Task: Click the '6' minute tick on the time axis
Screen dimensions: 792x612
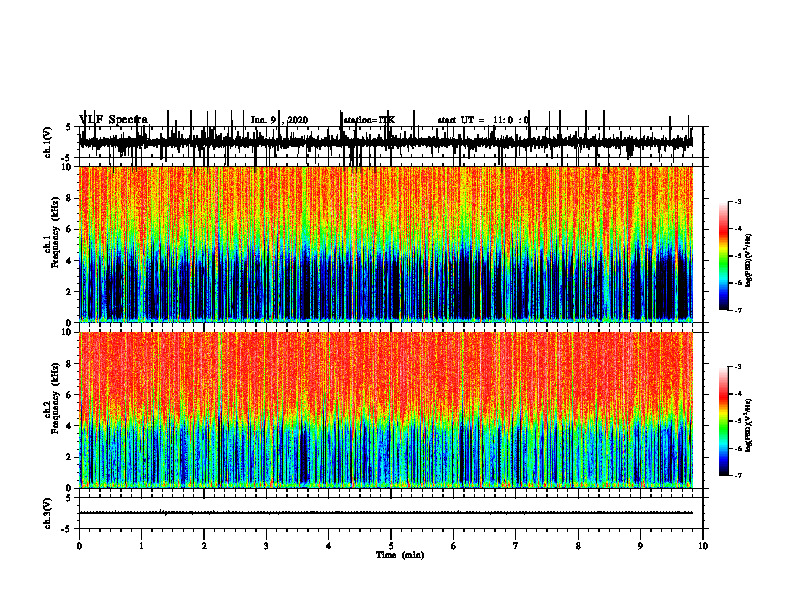Action: click(454, 546)
